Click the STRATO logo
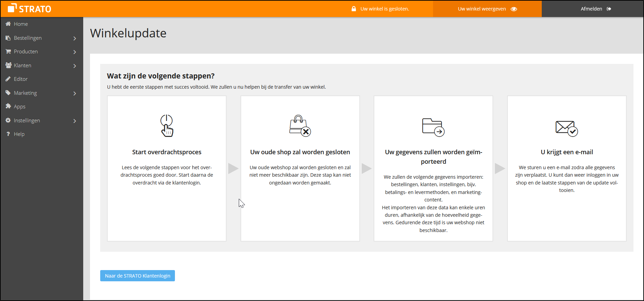Image resolution: width=644 pixels, height=301 pixels. coord(29,8)
